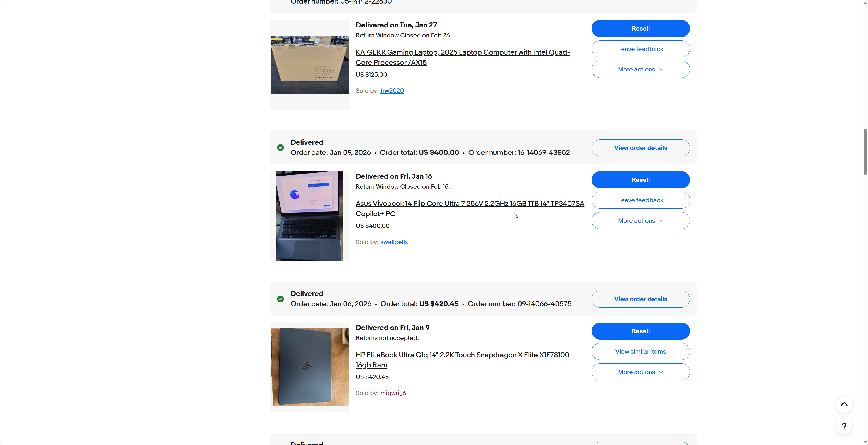The width and height of the screenshot is (868, 445).
Task: Leave feedback for KAIGERR laptop purchase
Action: pos(641,49)
